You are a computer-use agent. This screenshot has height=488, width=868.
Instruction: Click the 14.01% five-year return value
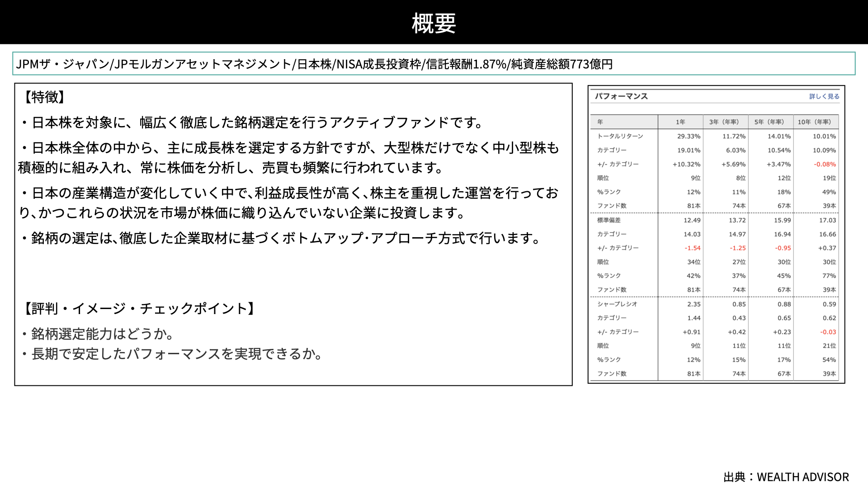779,136
